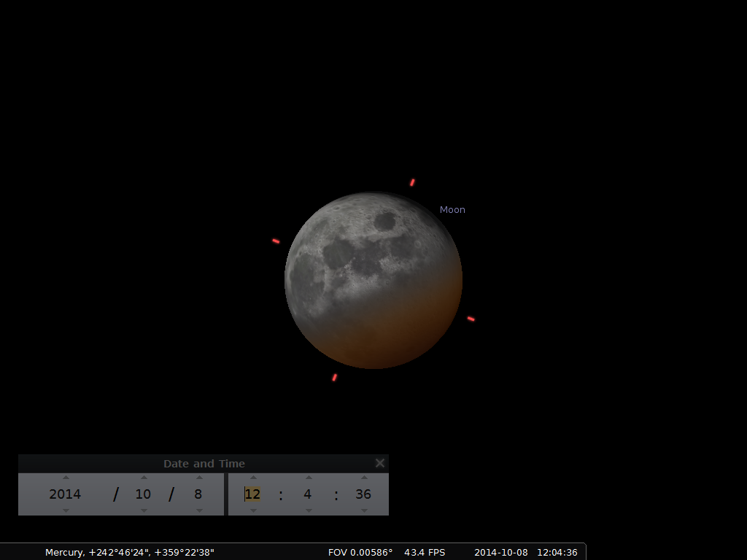Decrease the month value with down arrow
Image resolution: width=747 pixels, height=560 pixels.
144,510
